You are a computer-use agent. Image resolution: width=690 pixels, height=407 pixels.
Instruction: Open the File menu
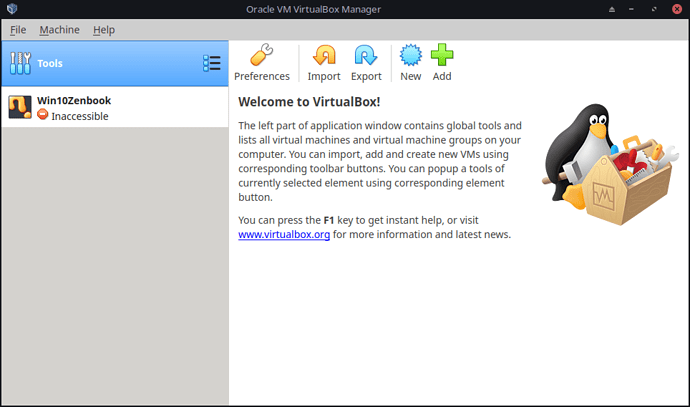tap(18, 30)
